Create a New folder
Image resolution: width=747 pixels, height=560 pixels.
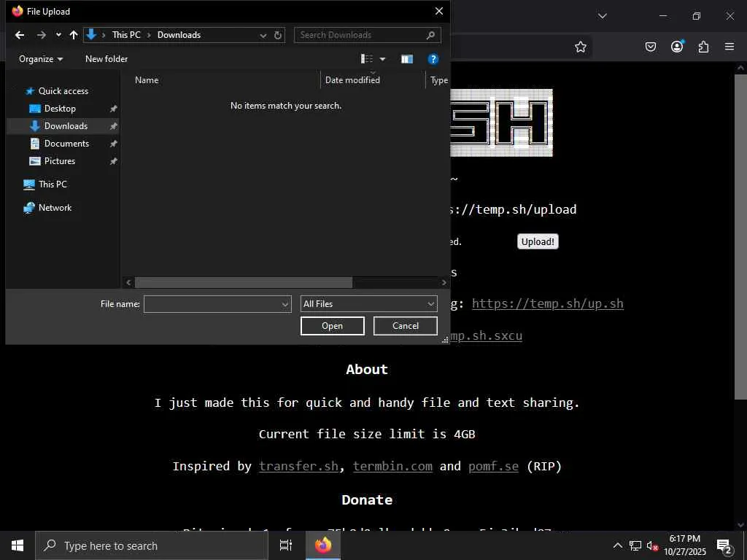(107, 58)
